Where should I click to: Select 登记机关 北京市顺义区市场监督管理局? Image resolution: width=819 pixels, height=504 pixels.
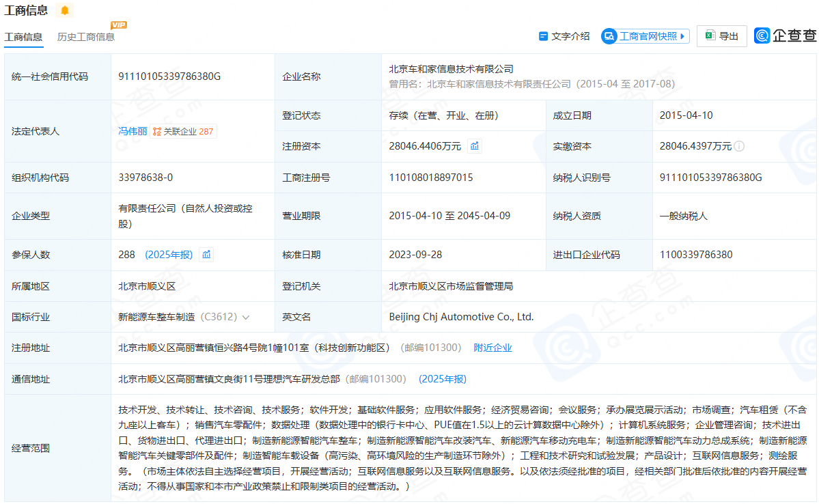pyautogui.click(x=451, y=285)
